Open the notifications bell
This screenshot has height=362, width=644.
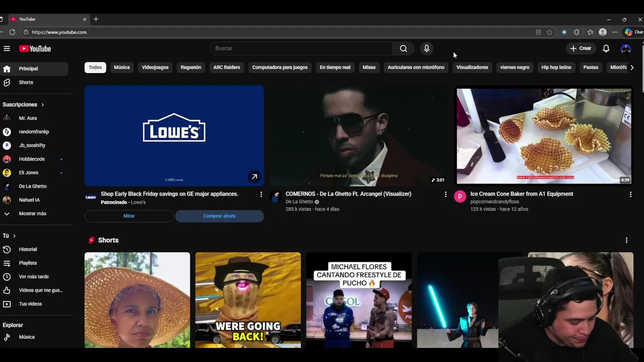coord(606,48)
